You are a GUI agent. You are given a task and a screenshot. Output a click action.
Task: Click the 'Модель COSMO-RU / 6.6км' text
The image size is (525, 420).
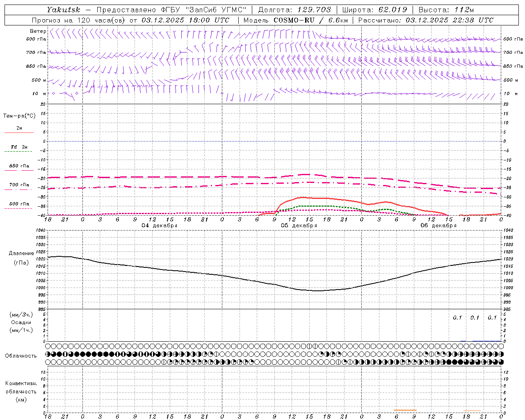point(296,20)
